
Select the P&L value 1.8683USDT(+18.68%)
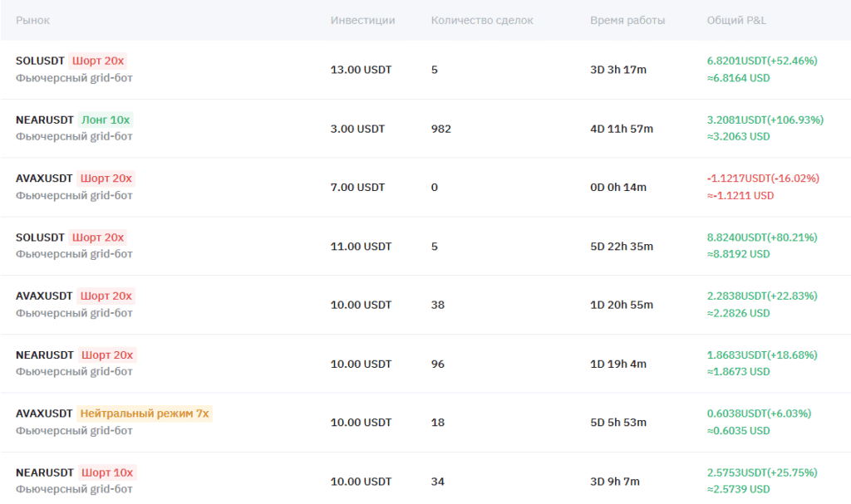click(x=762, y=355)
